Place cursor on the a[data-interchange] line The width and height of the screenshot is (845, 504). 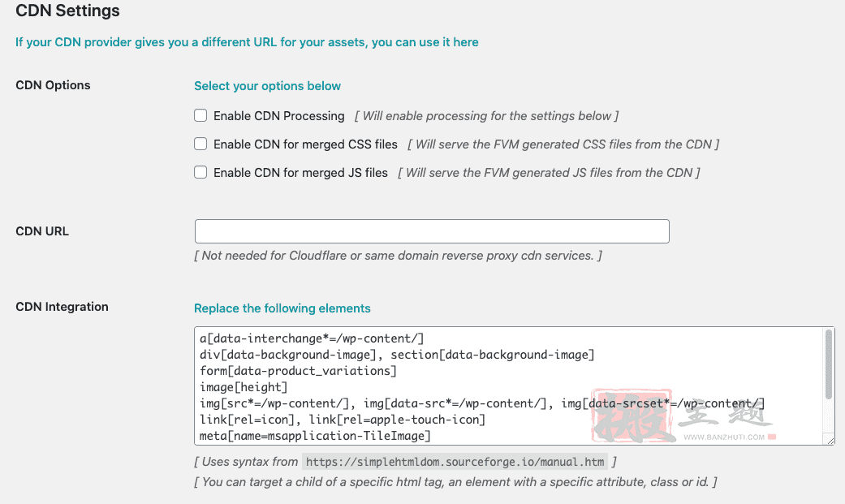point(312,338)
